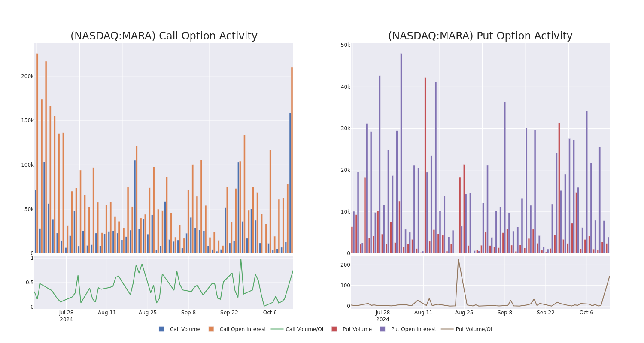644x343 pixels.
Task: Toggle Call Volume legend swatch
Action: 161,329
